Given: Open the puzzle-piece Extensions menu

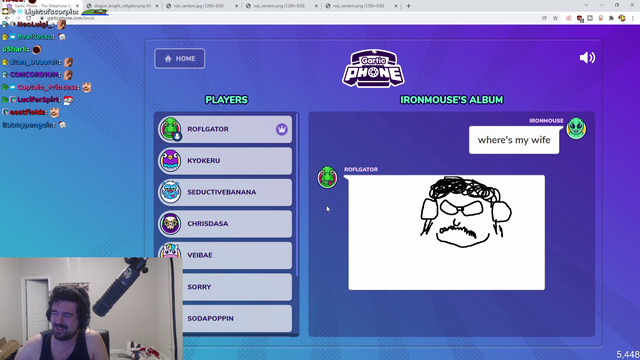Looking at the screenshot, I should (x=611, y=18).
